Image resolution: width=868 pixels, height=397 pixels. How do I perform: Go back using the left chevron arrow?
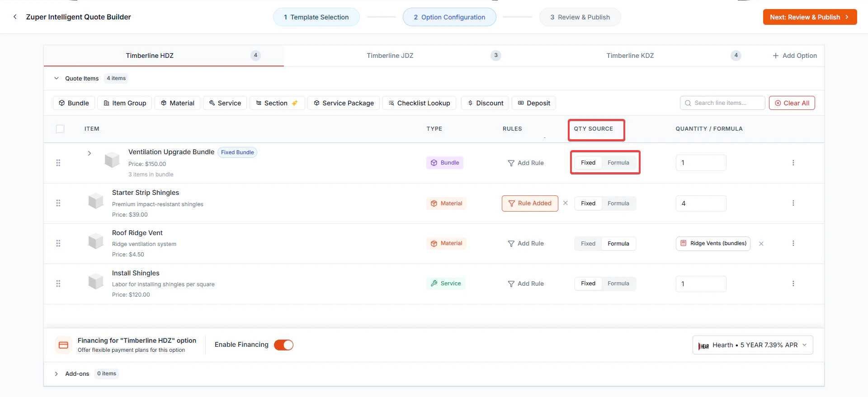[x=15, y=17]
